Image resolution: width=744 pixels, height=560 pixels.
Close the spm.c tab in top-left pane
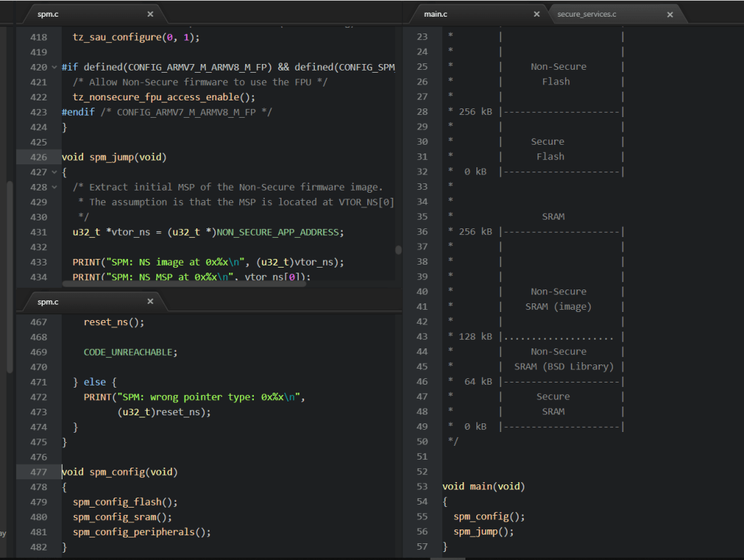point(151,14)
